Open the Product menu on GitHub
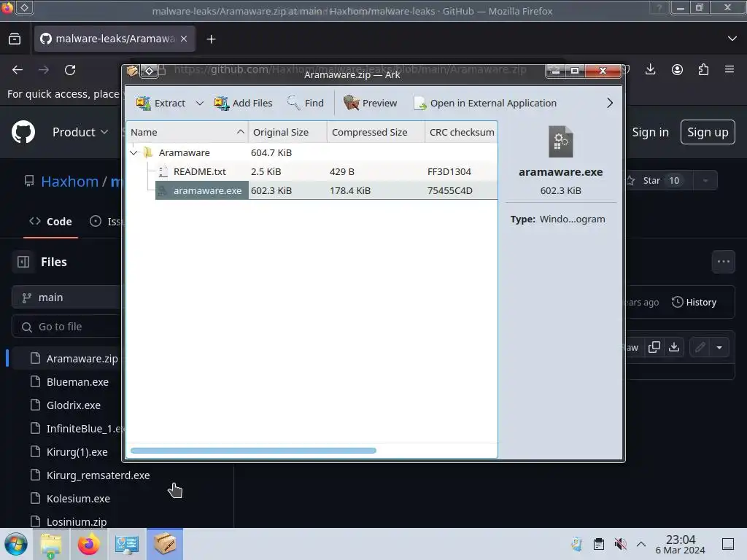Screen dimensions: 747x560 point(80,132)
